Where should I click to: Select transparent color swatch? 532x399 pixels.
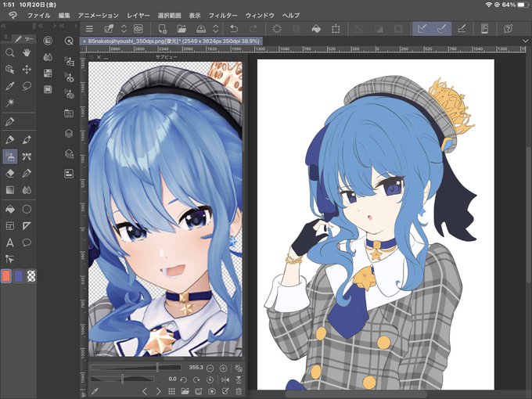(x=31, y=276)
